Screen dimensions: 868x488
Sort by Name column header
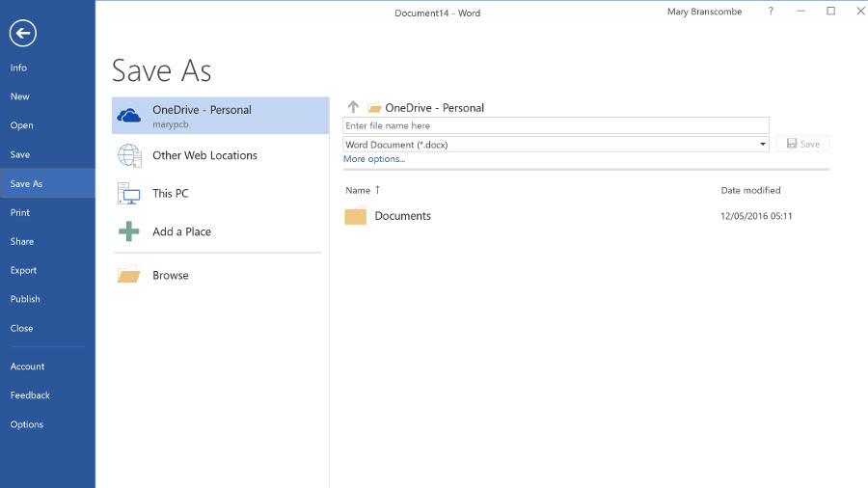[358, 190]
